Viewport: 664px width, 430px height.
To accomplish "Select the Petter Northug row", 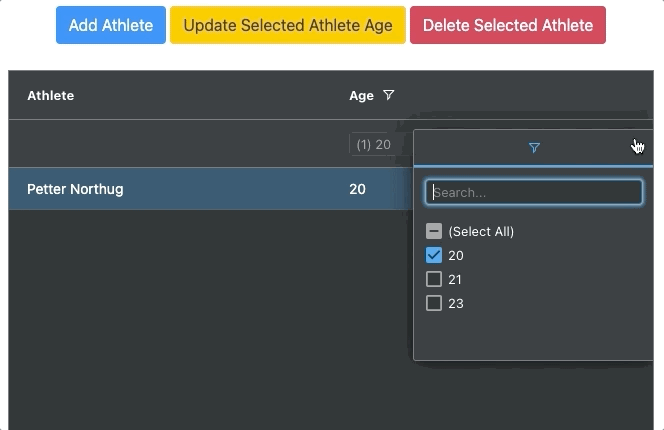I will point(76,189).
